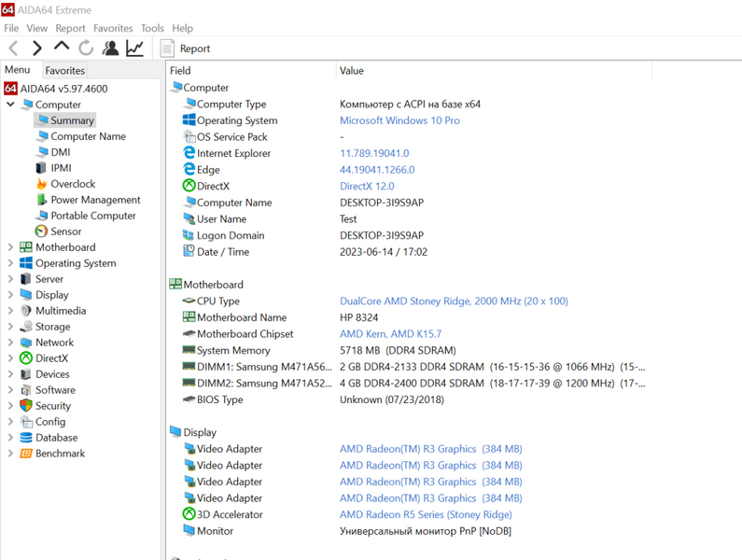Click the Software icon in sidebar
The image size is (742, 560).
pos(26,390)
